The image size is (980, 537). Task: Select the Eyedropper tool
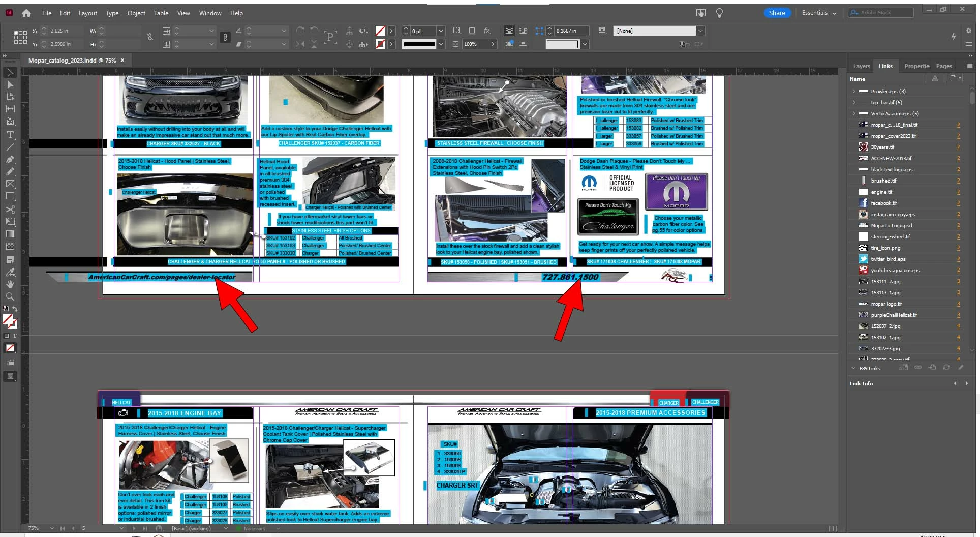[x=10, y=272]
